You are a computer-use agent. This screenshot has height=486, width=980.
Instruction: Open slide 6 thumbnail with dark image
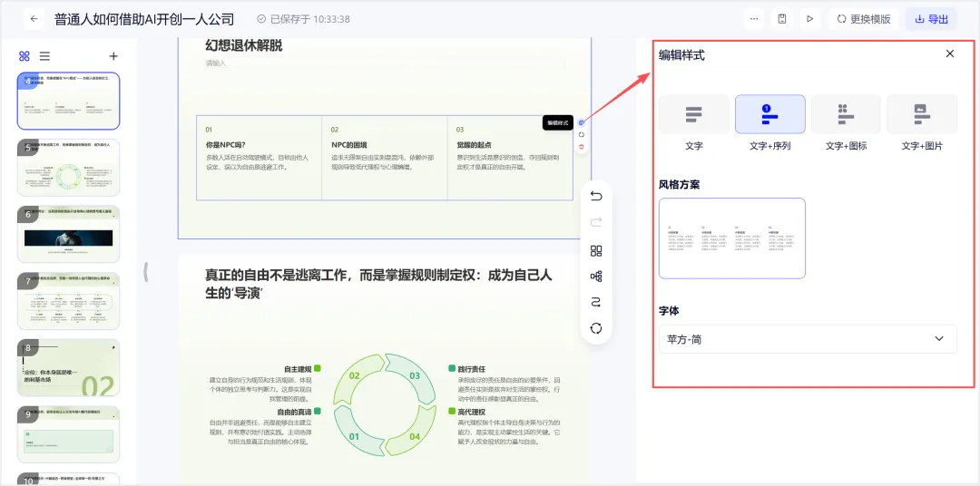pyautogui.click(x=69, y=234)
